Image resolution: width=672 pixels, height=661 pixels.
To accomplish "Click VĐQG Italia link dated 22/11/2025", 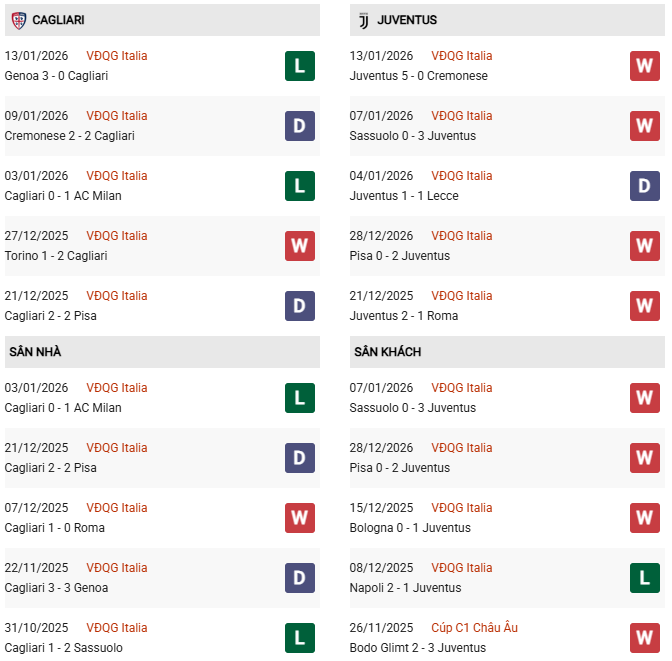I will [x=116, y=568].
